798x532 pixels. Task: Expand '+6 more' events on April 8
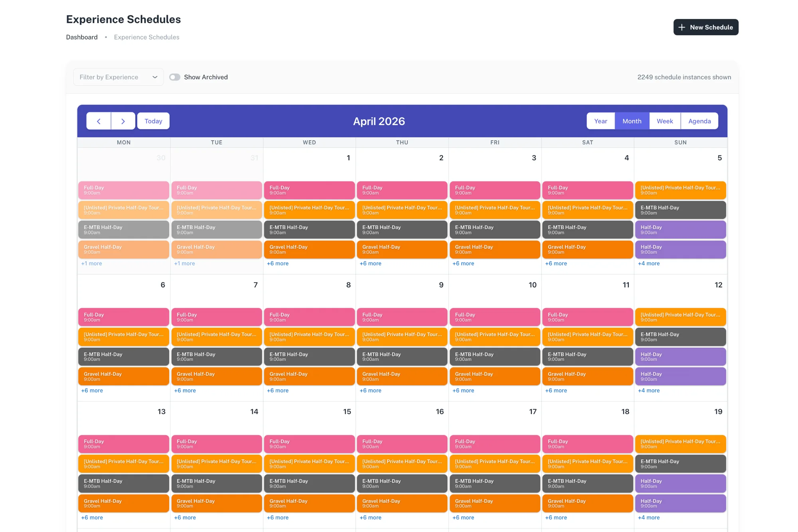[x=278, y=390]
